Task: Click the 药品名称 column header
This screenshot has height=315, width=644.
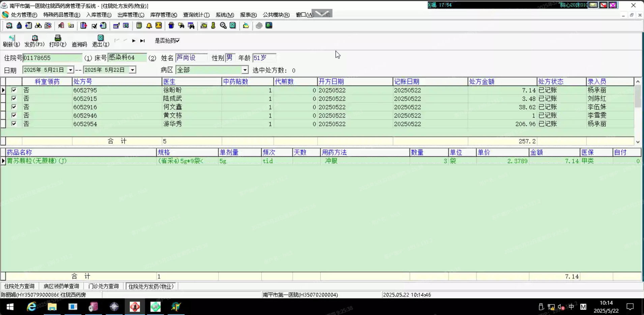Action: point(81,152)
